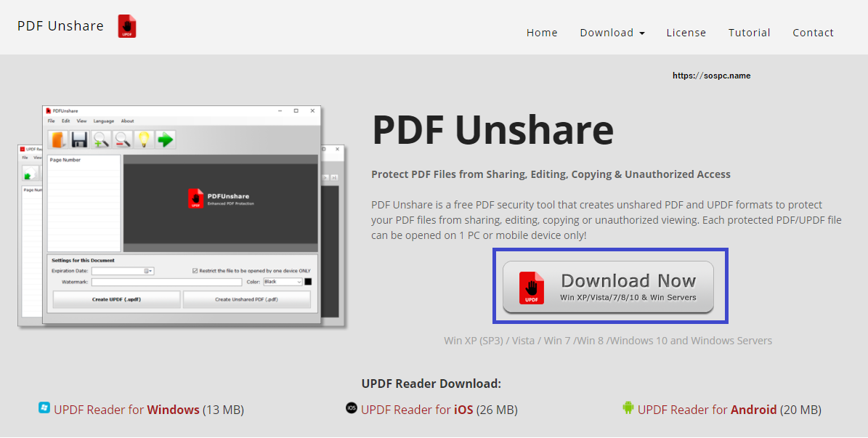Click the yellow lightbulb icon in the toolbar
Image resolution: width=868 pixels, height=438 pixels.
144,139
